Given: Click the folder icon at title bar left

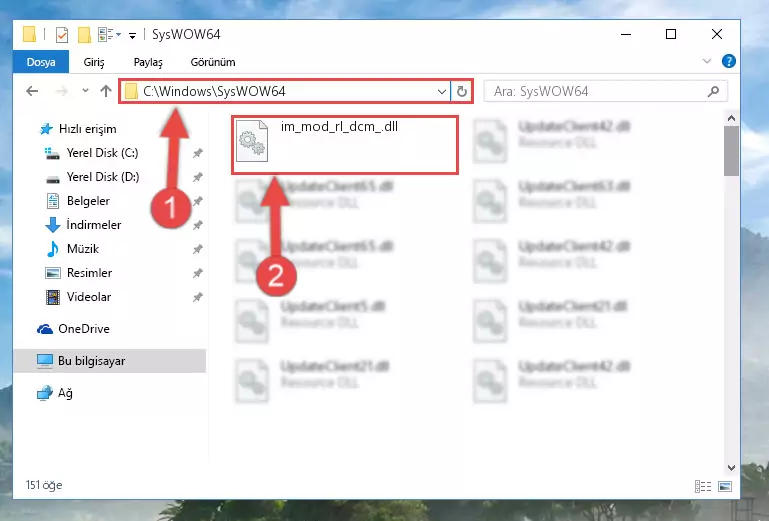Looking at the screenshot, I should 29,34.
